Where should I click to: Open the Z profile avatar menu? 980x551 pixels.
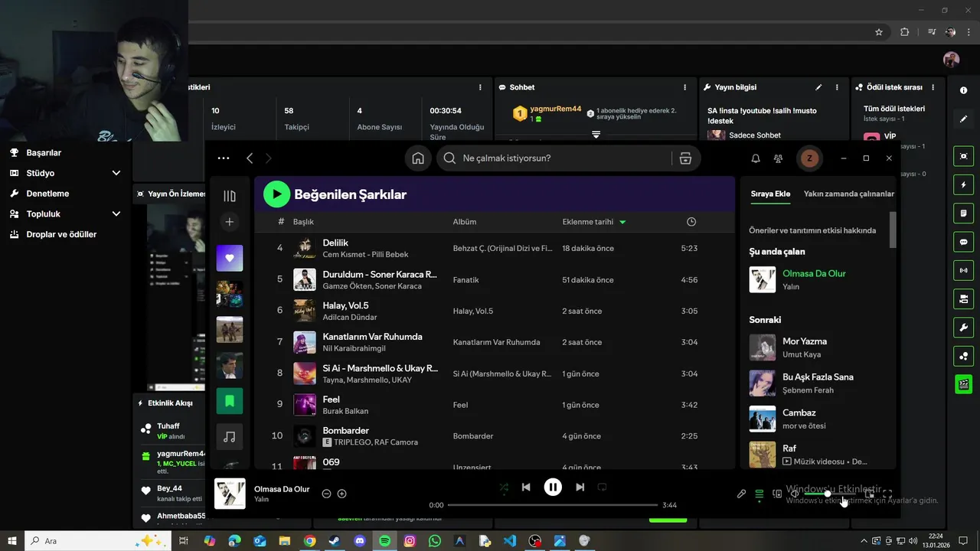(x=809, y=158)
